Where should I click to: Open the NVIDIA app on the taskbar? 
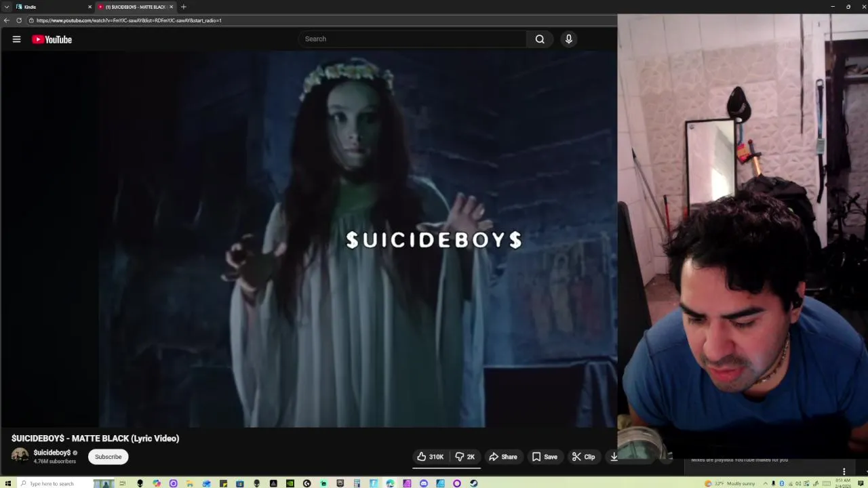click(x=290, y=483)
